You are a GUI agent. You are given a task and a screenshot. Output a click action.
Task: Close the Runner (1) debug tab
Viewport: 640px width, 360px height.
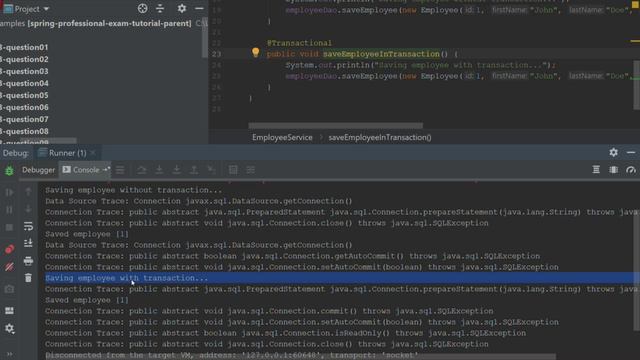(x=93, y=153)
